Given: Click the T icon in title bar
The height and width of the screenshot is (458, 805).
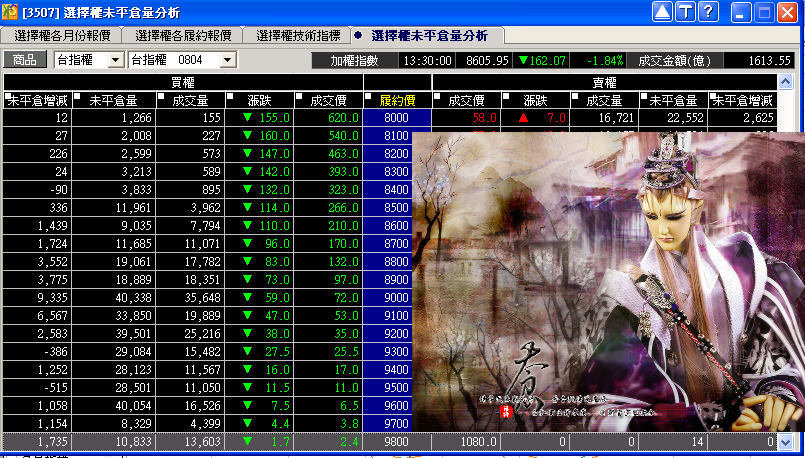Looking at the screenshot, I should click(686, 12).
